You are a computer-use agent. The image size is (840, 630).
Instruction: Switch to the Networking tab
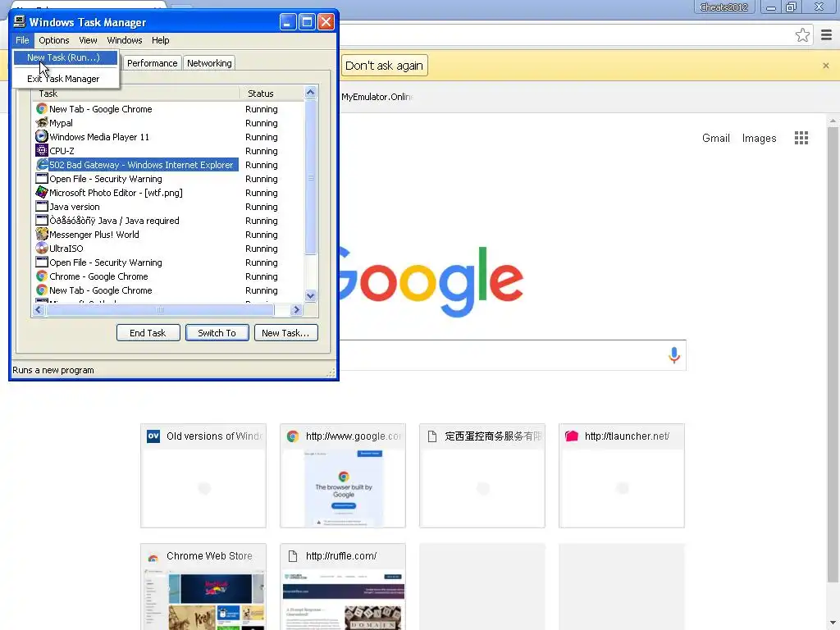[209, 63]
